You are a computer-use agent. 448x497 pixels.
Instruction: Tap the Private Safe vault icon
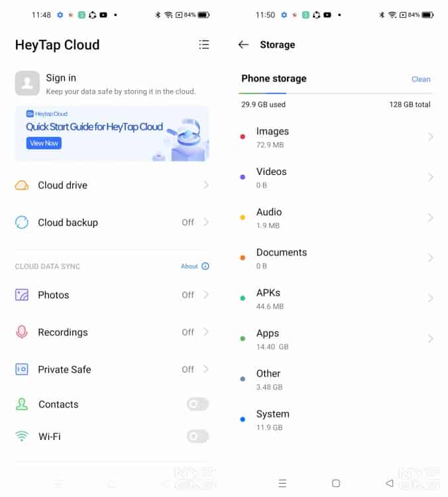(x=22, y=369)
